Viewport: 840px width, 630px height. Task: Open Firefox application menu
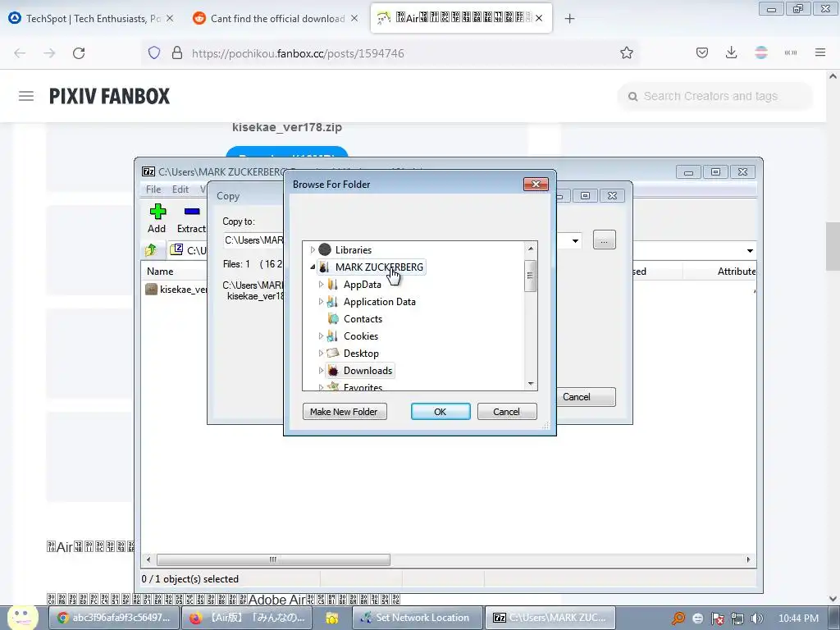pyautogui.click(x=820, y=52)
